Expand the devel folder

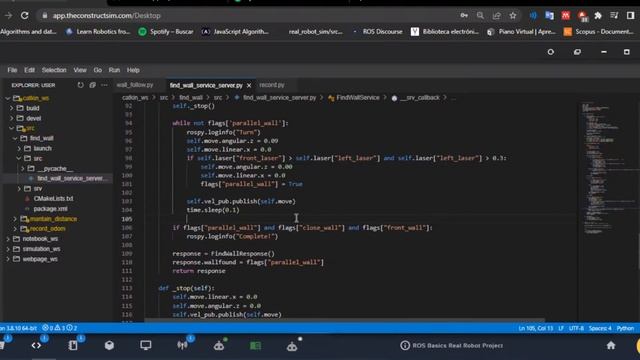tap(12, 118)
